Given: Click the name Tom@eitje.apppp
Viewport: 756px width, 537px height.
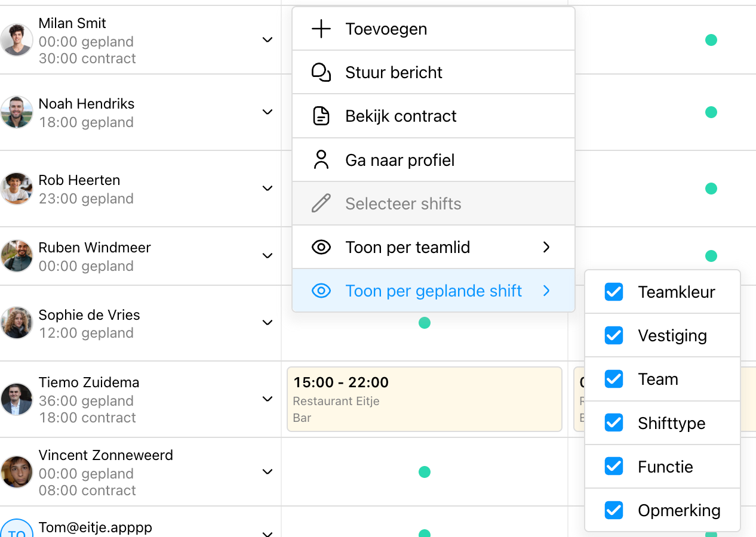Looking at the screenshot, I should (x=96, y=527).
